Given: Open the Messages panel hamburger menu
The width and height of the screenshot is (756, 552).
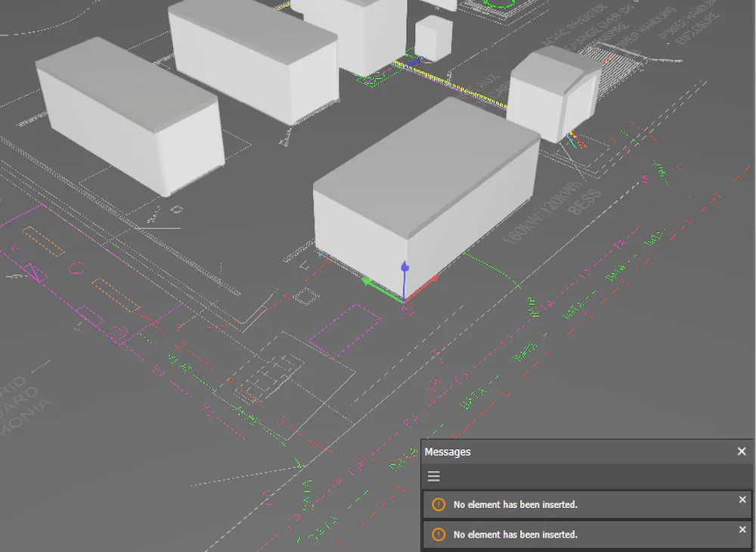Looking at the screenshot, I should coord(433,476).
